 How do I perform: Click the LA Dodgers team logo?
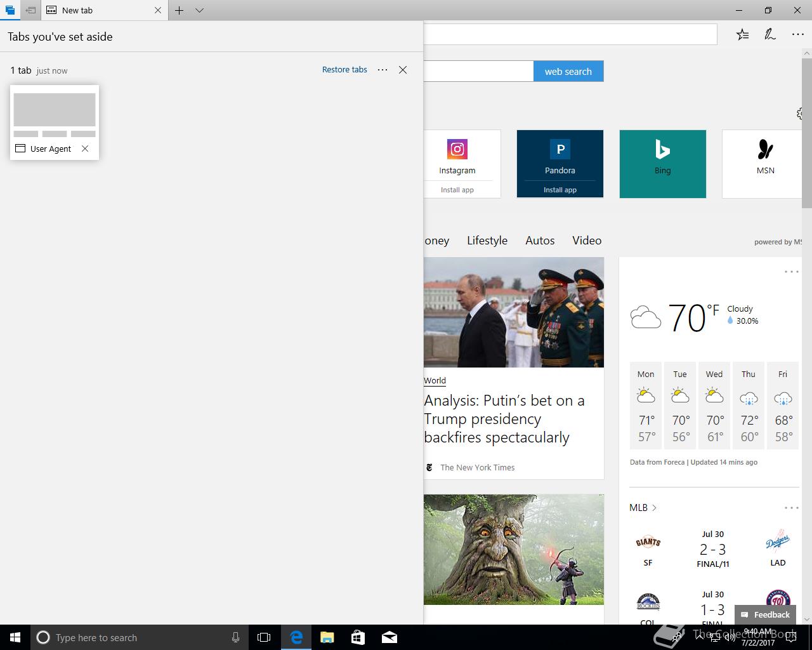coord(778,541)
